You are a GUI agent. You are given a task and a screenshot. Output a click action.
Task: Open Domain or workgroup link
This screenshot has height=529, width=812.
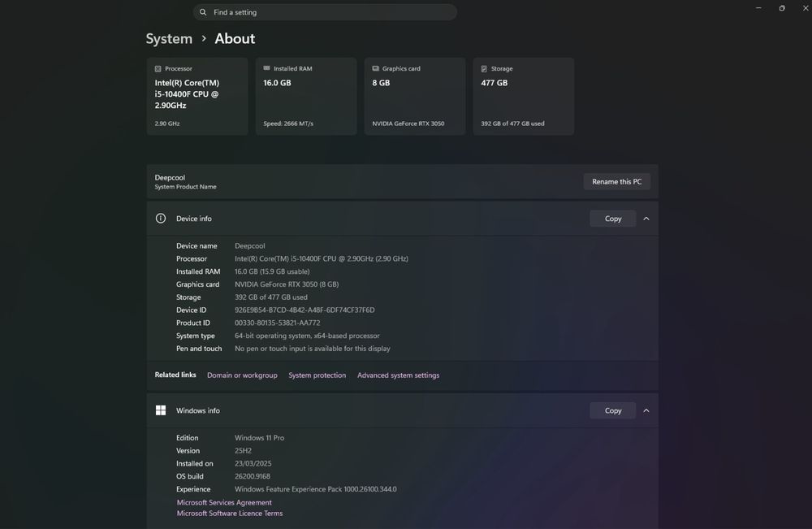coord(242,375)
